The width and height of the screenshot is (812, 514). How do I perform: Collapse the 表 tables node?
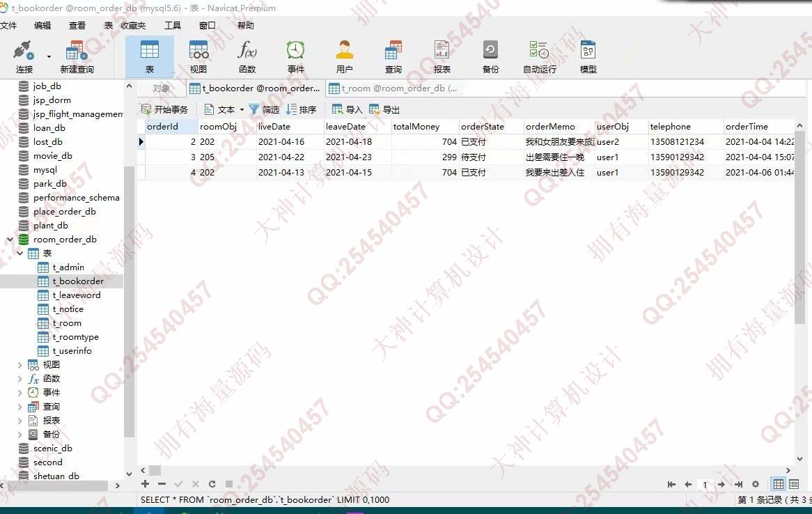[19, 253]
